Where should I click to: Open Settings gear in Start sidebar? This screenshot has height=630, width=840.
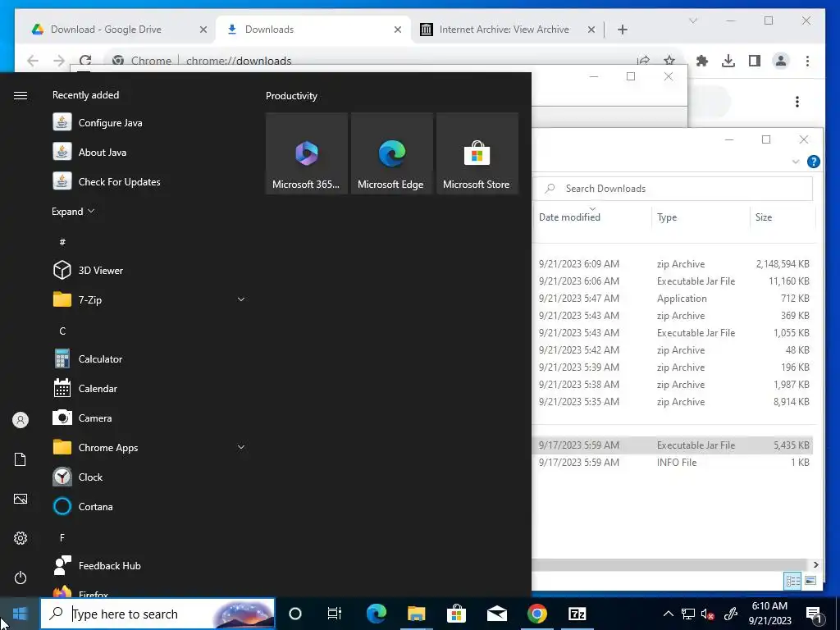21,538
